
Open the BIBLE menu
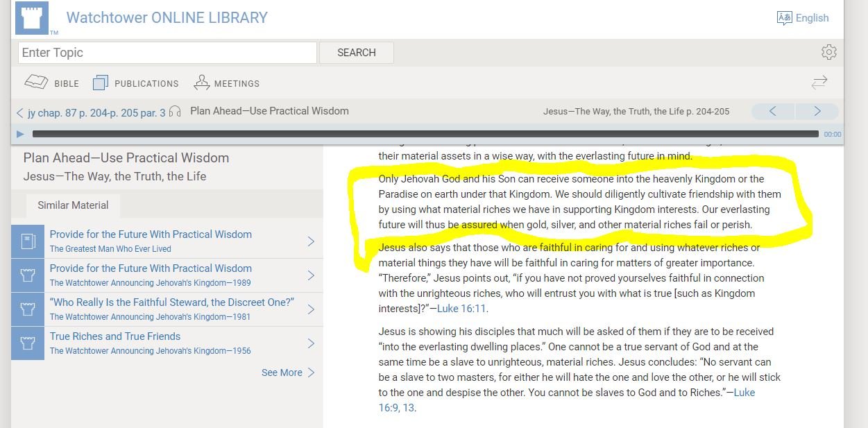[67, 83]
